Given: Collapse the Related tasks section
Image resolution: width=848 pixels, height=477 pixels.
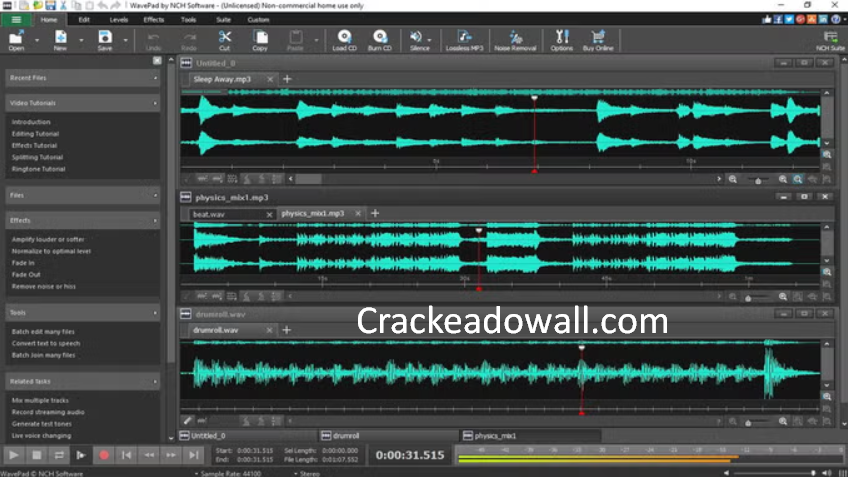Looking at the screenshot, I should [x=155, y=381].
